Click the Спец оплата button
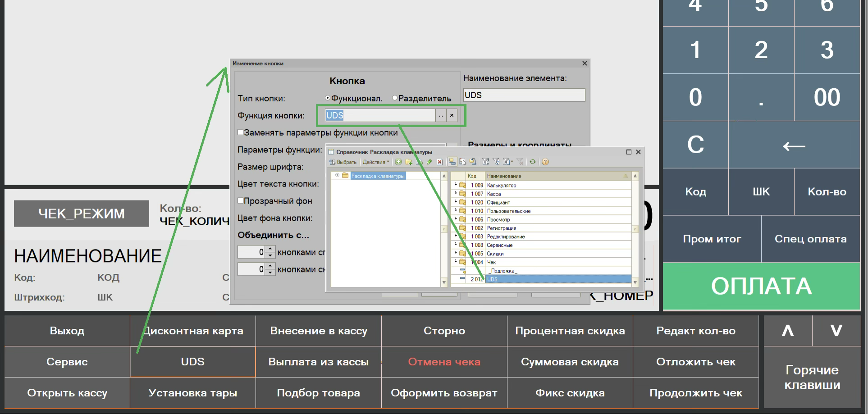This screenshot has height=414, width=868. 811,239
